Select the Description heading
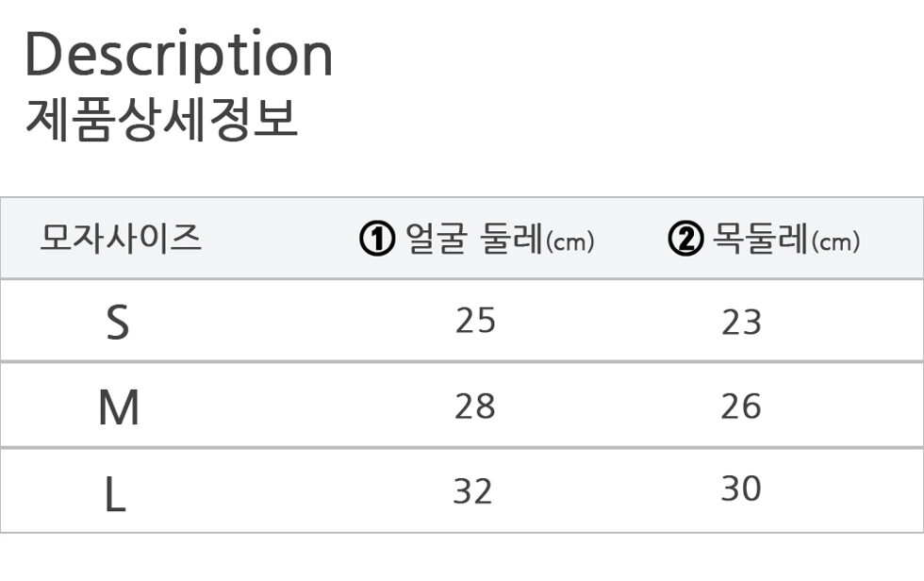This screenshot has width=924, height=581. pyautogui.click(x=179, y=55)
